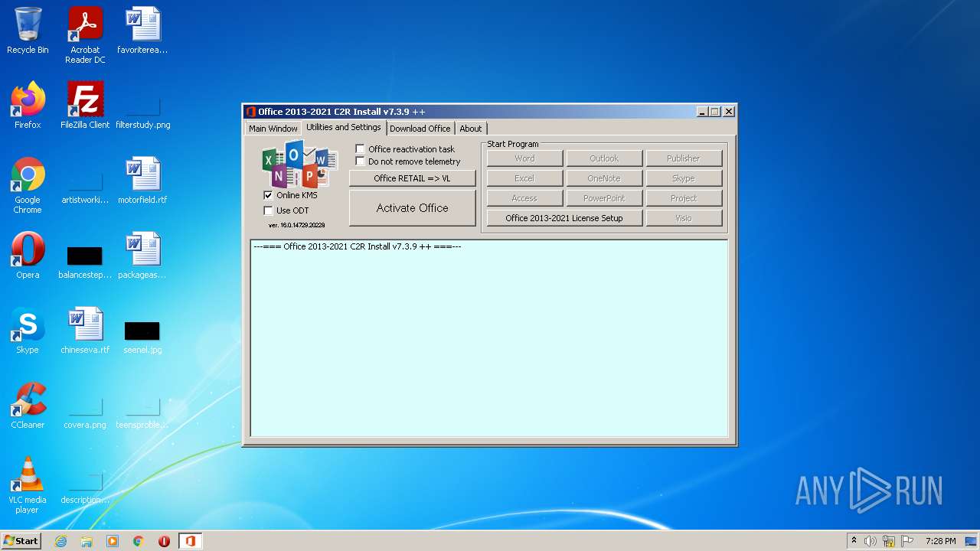Click the Project start button

click(x=684, y=198)
